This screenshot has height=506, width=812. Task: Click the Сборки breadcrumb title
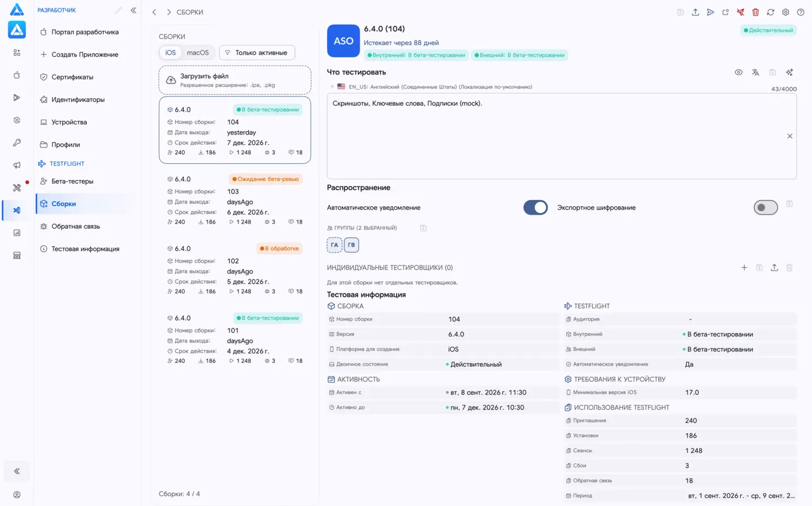click(x=189, y=12)
